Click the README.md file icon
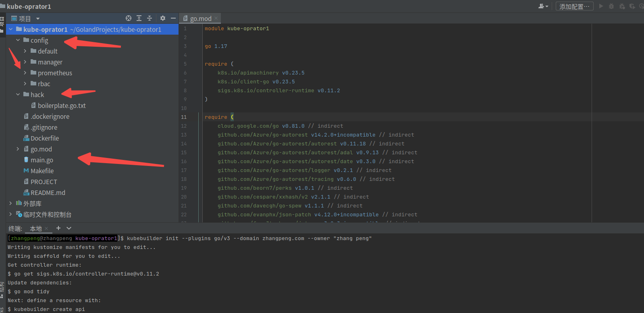The width and height of the screenshot is (644, 313). (x=26, y=193)
